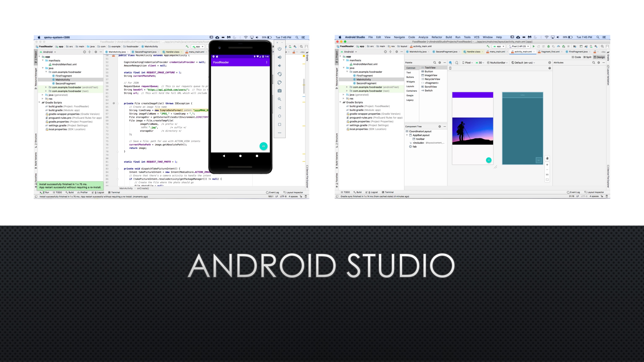Take an emulator screenshot with the camera icon
Screen dimensions: 644x362
tap(279, 91)
